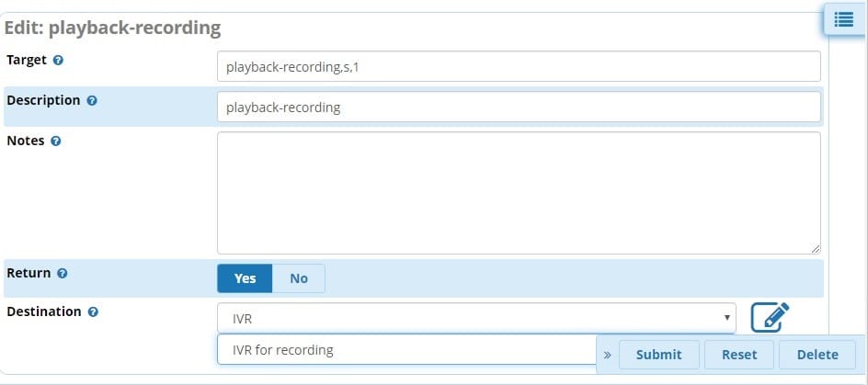Click the help icon beside Description
Image resolution: width=868 pixels, height=385 pixels.
[x=92, y=101]
